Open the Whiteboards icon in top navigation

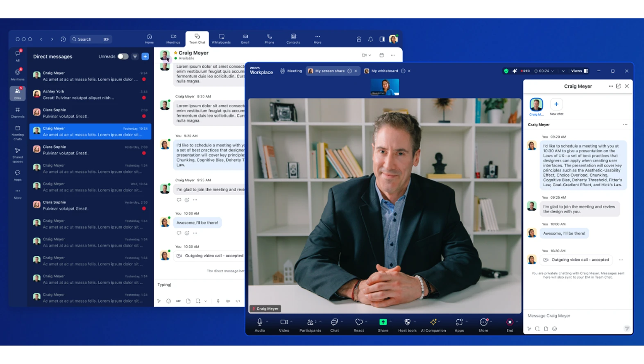click(x=221, y=38)
